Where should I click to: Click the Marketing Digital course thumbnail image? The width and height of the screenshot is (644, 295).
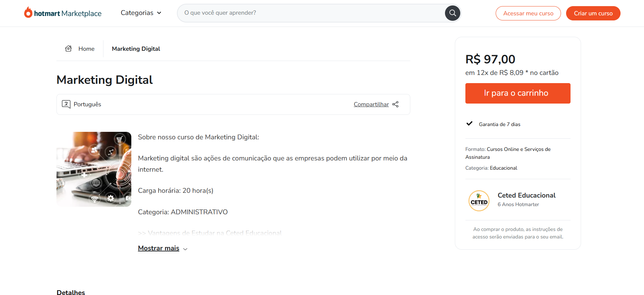94,169
